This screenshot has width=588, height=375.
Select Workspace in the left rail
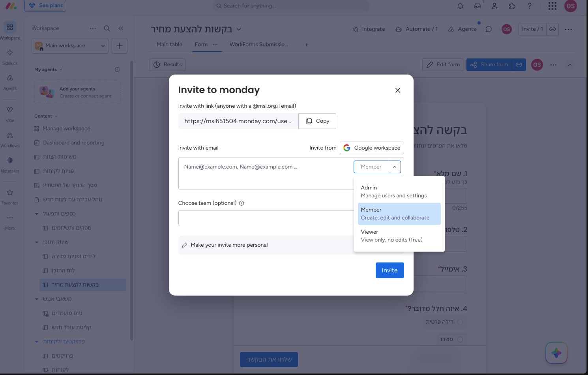pos(10,31)
